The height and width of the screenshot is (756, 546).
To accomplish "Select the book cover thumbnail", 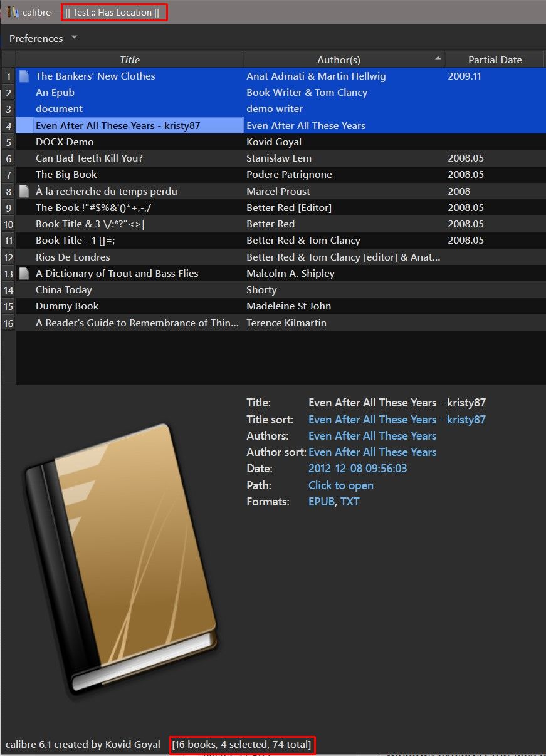I will tap(120, 562).
